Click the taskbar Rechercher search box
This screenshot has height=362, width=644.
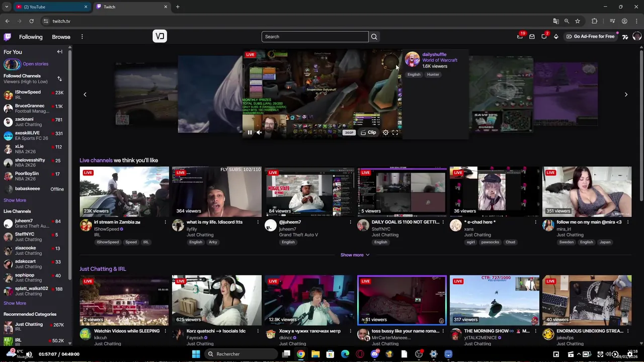pyautogui.click(x=242, y=354)
